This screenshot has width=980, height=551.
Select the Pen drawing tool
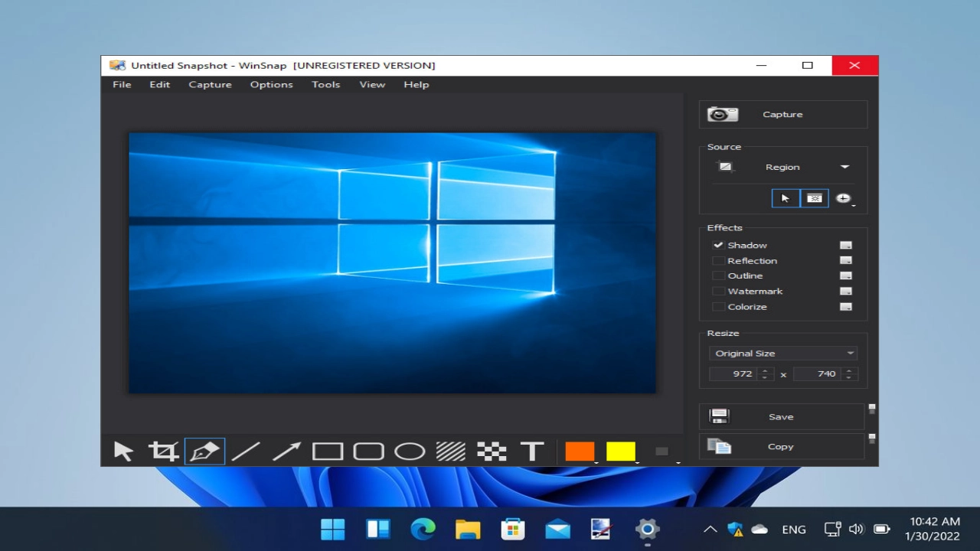coord(204,452)
